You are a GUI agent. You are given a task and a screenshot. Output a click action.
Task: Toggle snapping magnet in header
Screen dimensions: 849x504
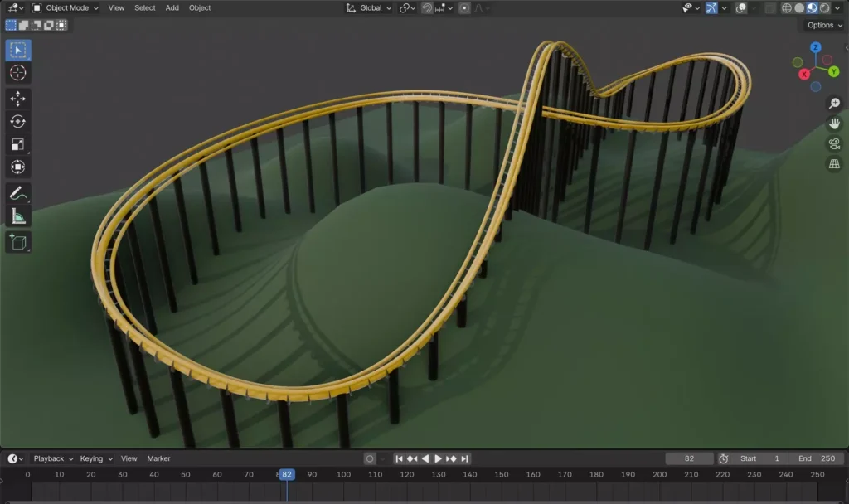(427, 8)
